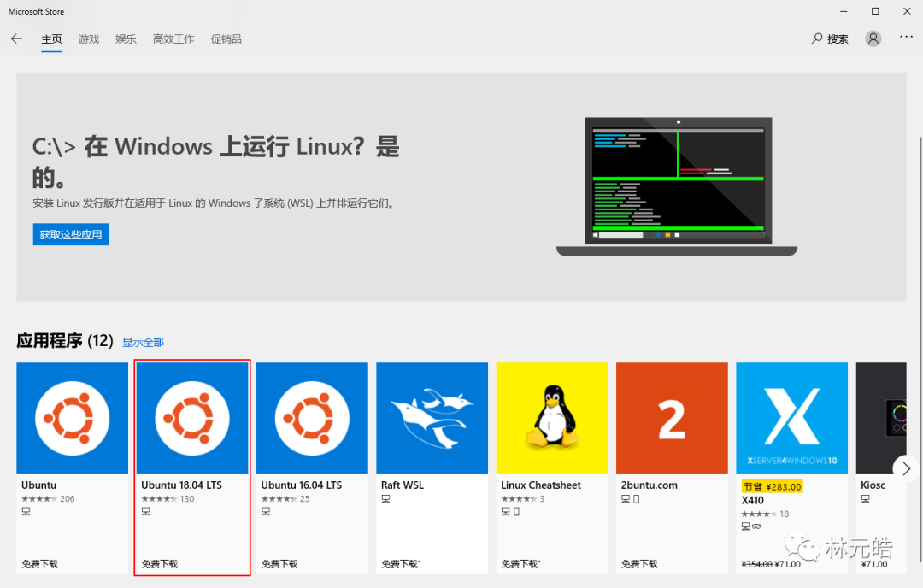Screen dimensions: 923x588
Task: Go back with the back arrow
Action: pos(16,38)
